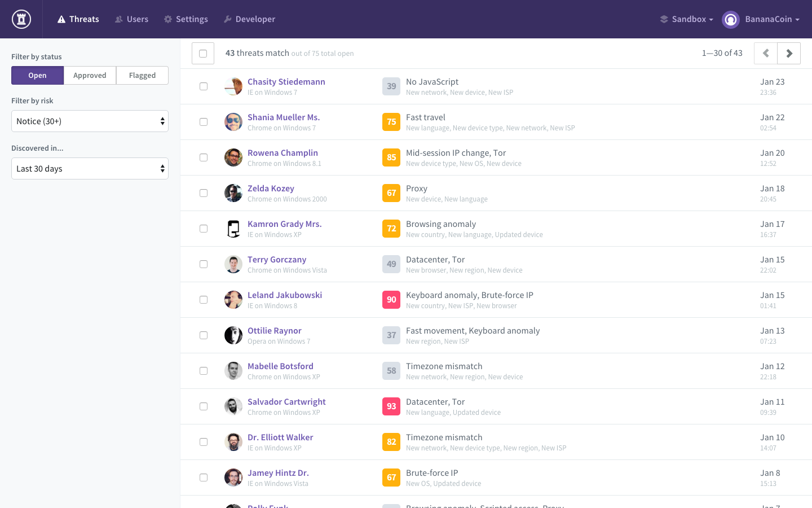
Task: Expand the BananaCoin account menu
Action: click(772, 19)
